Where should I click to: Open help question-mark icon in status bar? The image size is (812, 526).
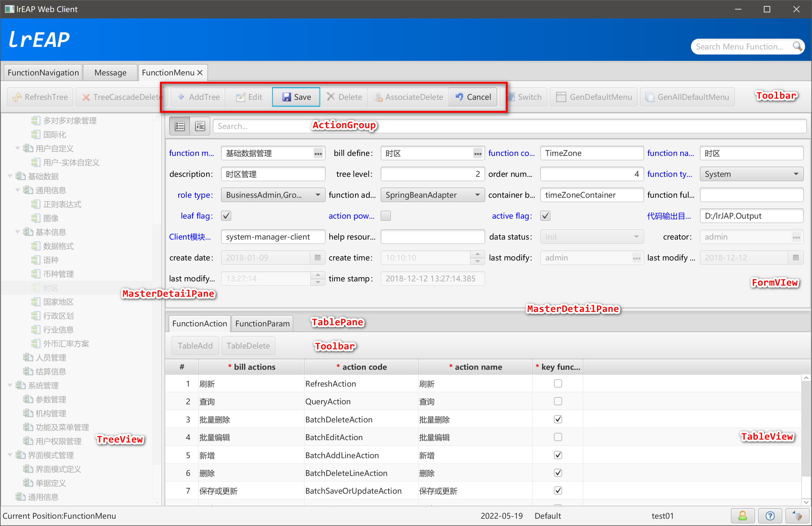tap(770, 516)
